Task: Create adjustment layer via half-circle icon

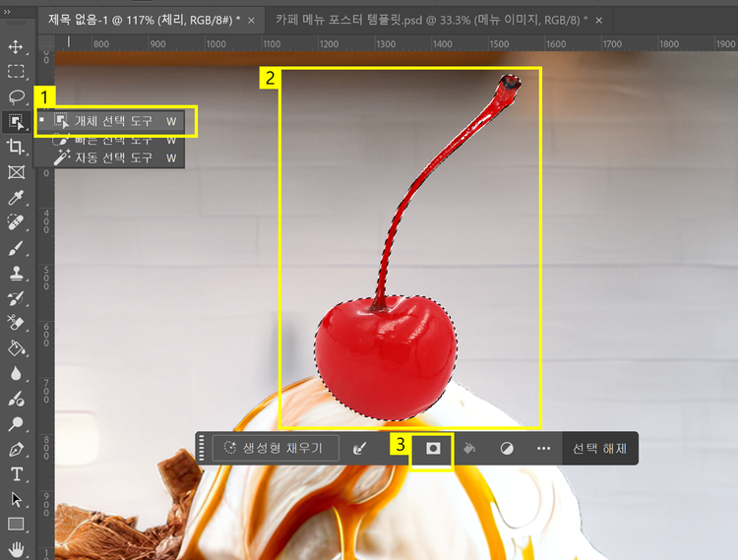Action: pos(507,449)
